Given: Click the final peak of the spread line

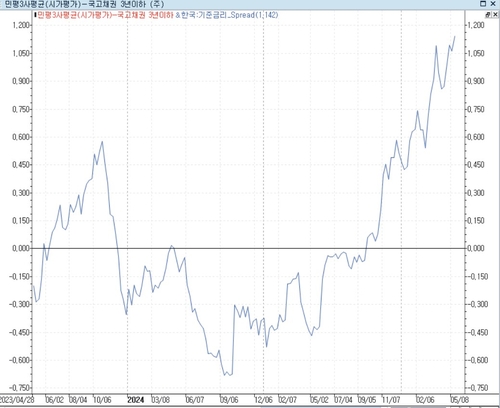Looking at the screenshot, I should pyautogui.click(x=455, y=36).
